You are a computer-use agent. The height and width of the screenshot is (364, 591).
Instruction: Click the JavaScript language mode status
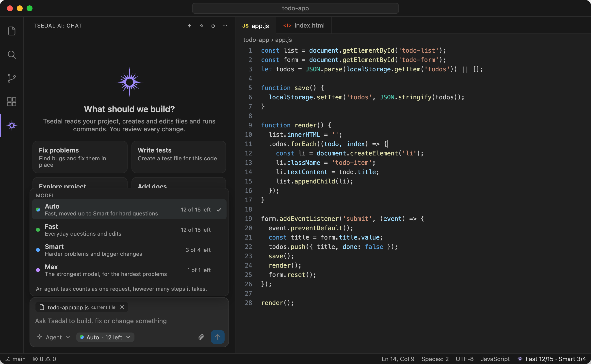click(x=495, y=359)
